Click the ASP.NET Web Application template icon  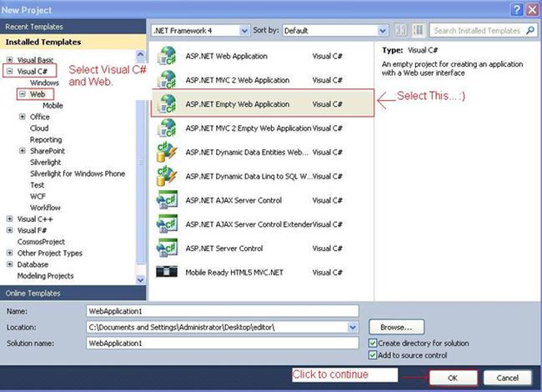click(167, 56)
